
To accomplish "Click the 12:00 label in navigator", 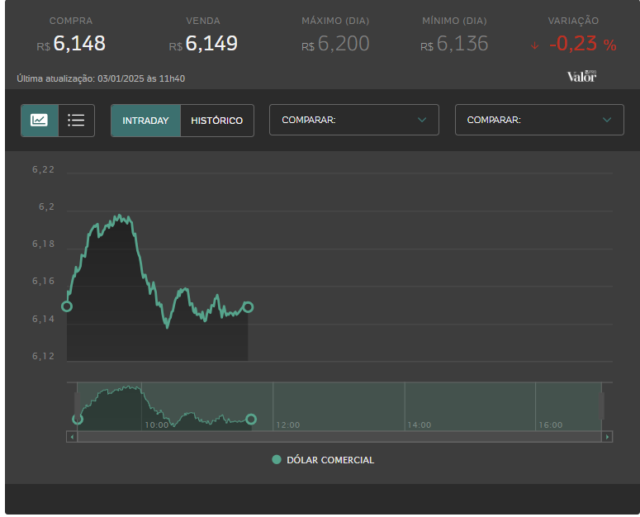I will (x=288, y=425).
